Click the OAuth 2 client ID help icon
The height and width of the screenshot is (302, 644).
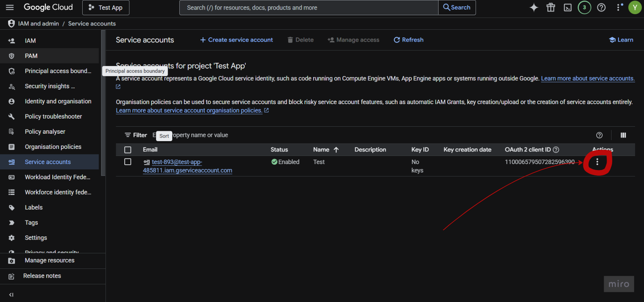556,150
